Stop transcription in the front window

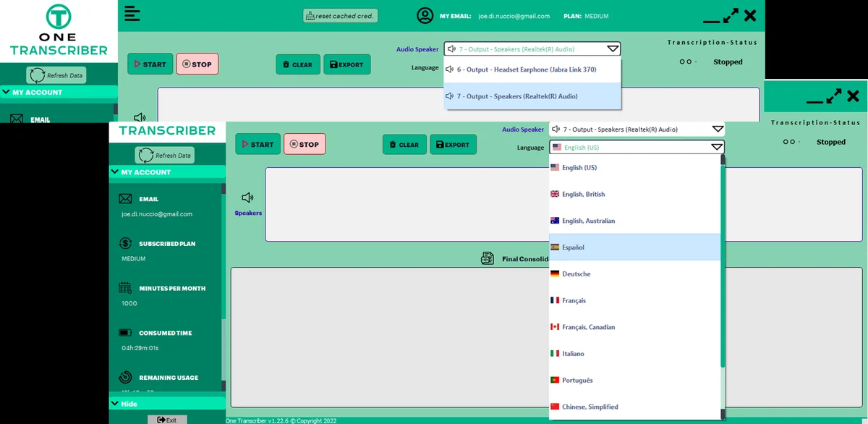pos(305,144)
